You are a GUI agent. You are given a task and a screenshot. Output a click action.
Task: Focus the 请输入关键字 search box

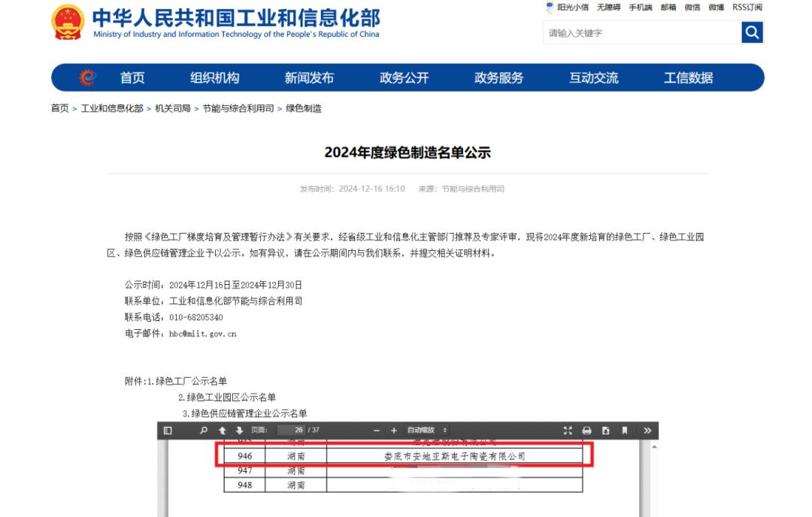point(641,32)
